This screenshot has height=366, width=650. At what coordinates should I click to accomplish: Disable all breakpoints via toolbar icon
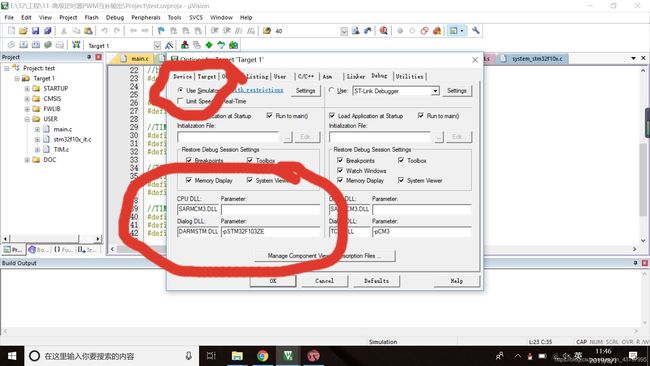424,31
